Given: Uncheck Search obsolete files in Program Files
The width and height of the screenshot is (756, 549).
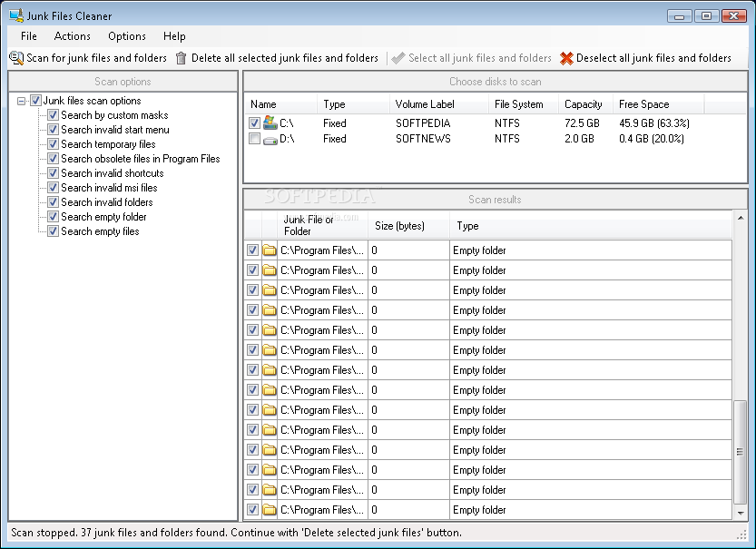Looking at the screenshot, I should (53, 159).
